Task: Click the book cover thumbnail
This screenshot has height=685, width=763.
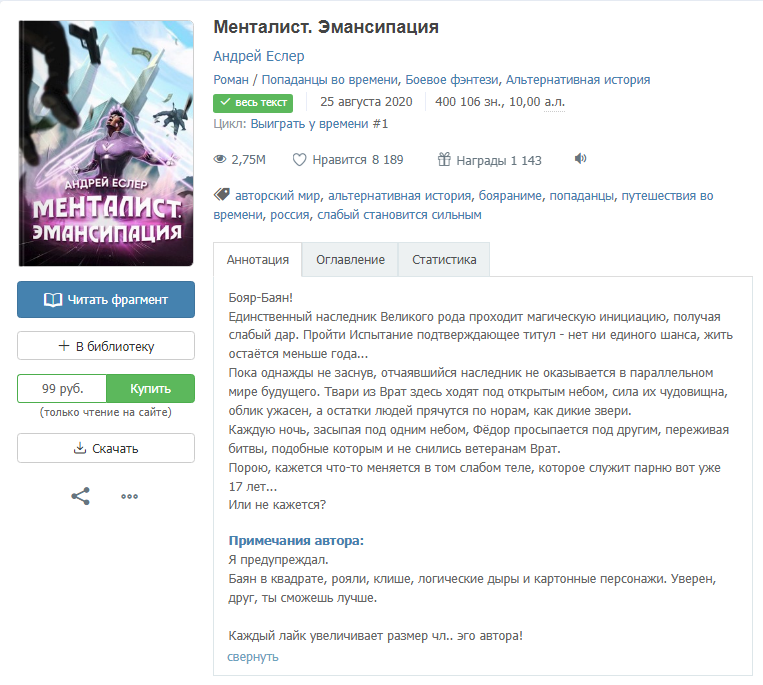Action: 106,144
